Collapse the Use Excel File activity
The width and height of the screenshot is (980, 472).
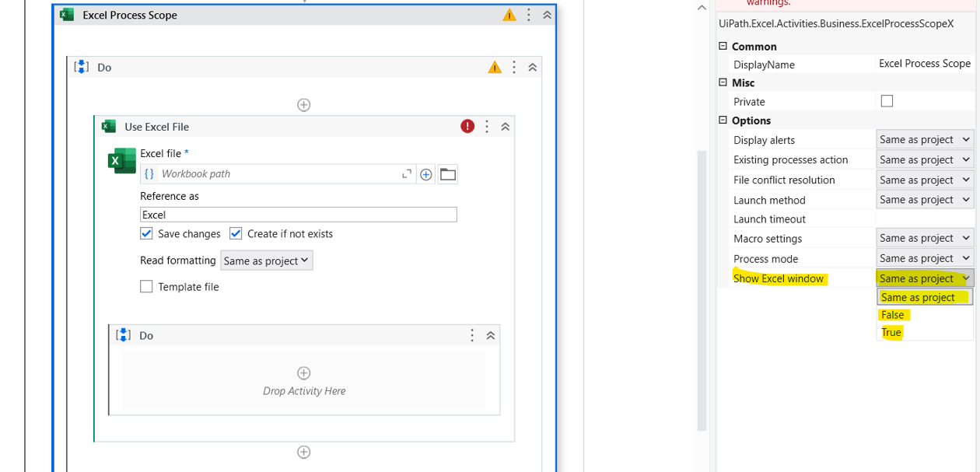506,126
